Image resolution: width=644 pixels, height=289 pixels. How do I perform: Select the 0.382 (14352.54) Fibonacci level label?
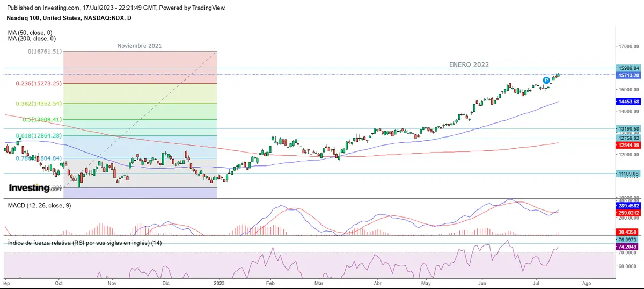click(x=38, y=103)
